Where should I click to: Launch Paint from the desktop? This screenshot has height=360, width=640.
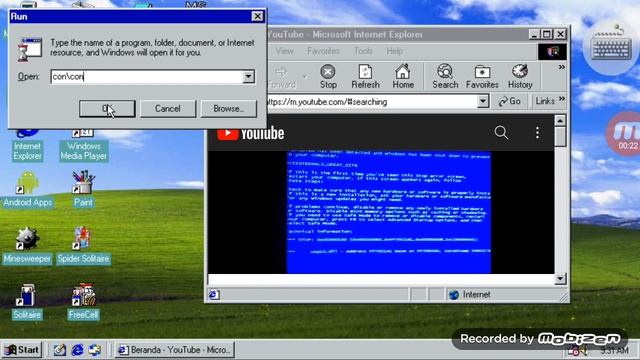tap(83, 190)
